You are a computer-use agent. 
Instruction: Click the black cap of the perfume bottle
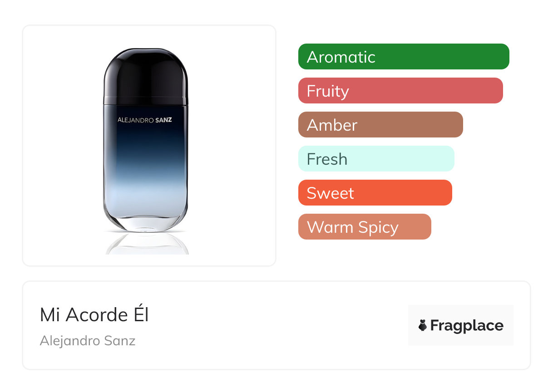145,75
